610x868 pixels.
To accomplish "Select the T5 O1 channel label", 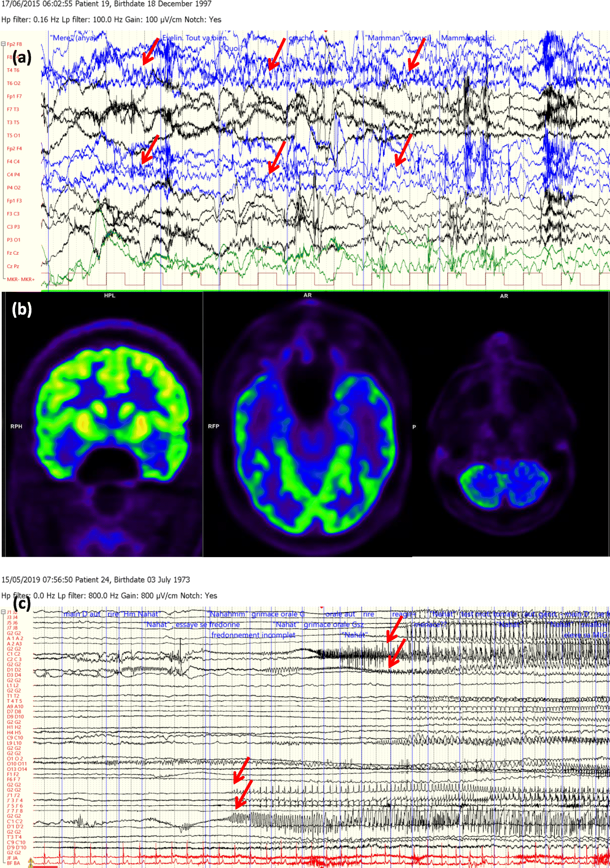I will point(13,135).
